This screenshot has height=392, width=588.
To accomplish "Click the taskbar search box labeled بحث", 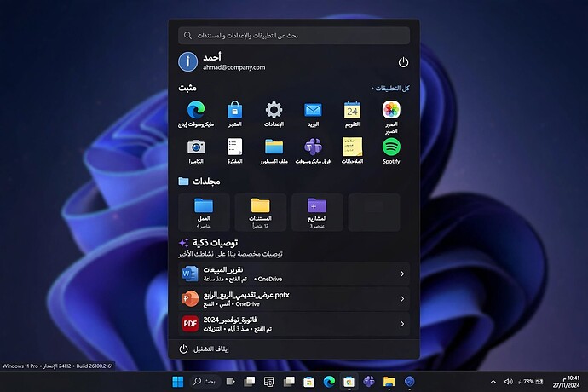I will 205,382.
